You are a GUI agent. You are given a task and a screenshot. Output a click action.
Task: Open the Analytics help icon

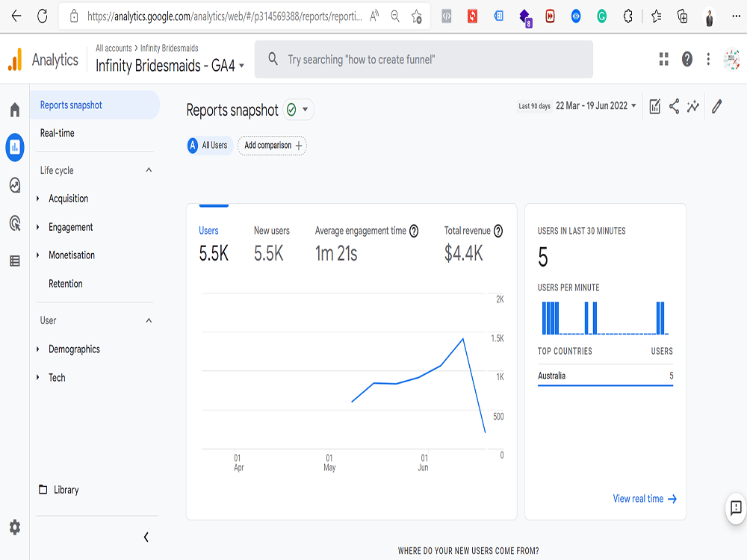point(686,59)
